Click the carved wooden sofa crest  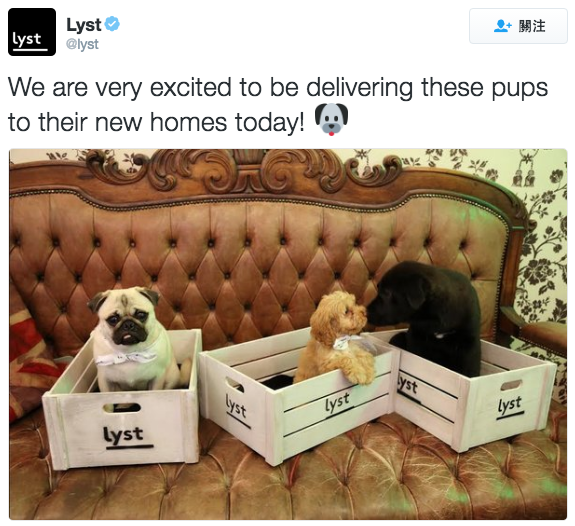pos(246,171)
